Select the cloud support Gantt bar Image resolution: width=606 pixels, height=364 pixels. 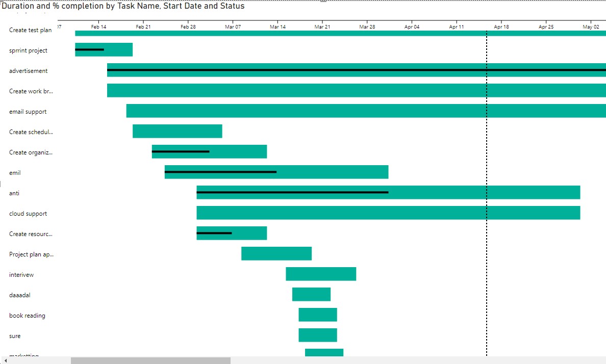pos(388,213)
